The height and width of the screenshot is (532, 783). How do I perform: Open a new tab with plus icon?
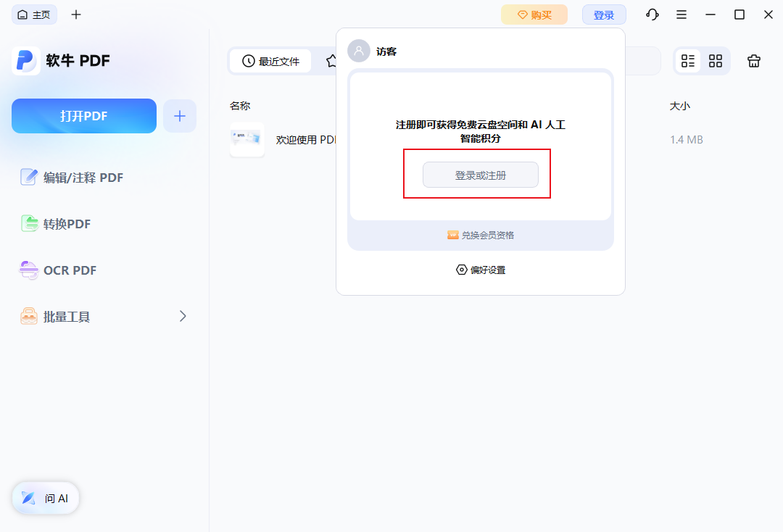[x=76, y=14]
